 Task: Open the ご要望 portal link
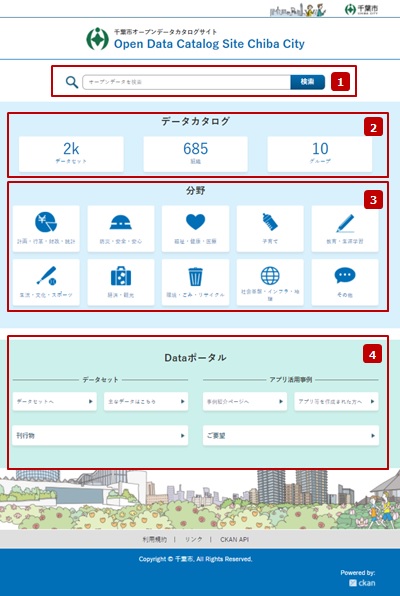coord(291,436)
